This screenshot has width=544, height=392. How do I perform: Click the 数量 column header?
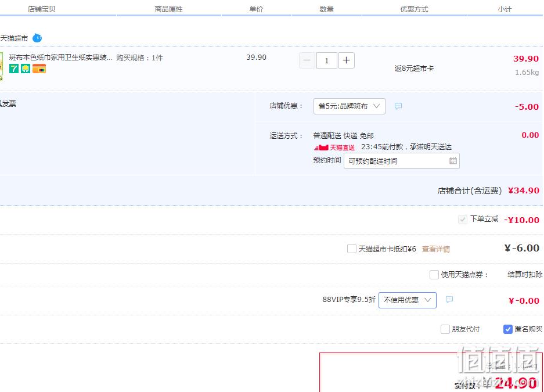click(326, 9)
